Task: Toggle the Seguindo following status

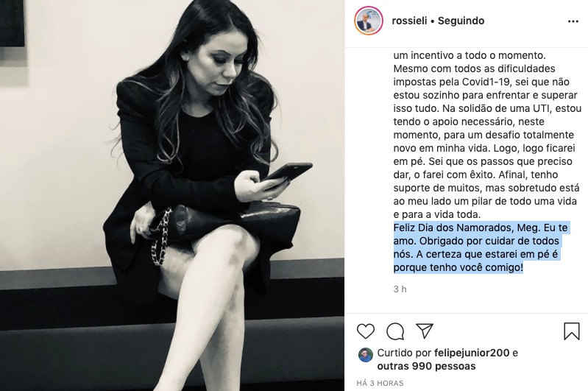Action: [461, 21]
